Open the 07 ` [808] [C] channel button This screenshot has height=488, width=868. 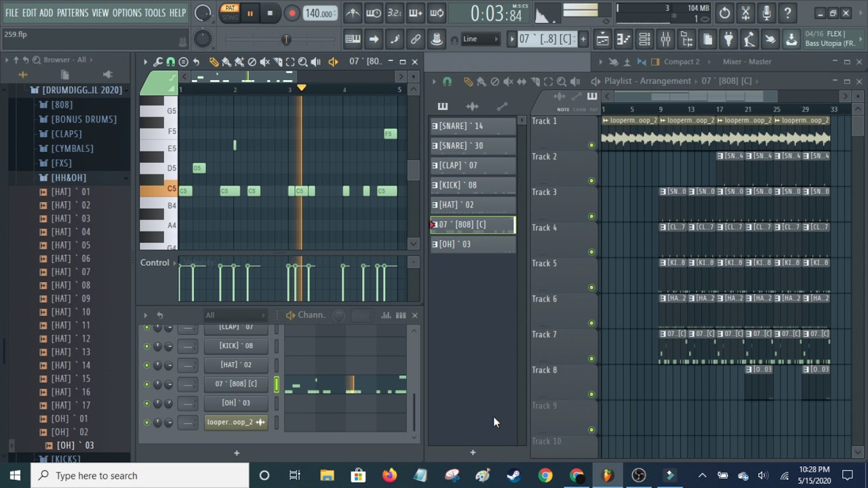click(236, 384)
